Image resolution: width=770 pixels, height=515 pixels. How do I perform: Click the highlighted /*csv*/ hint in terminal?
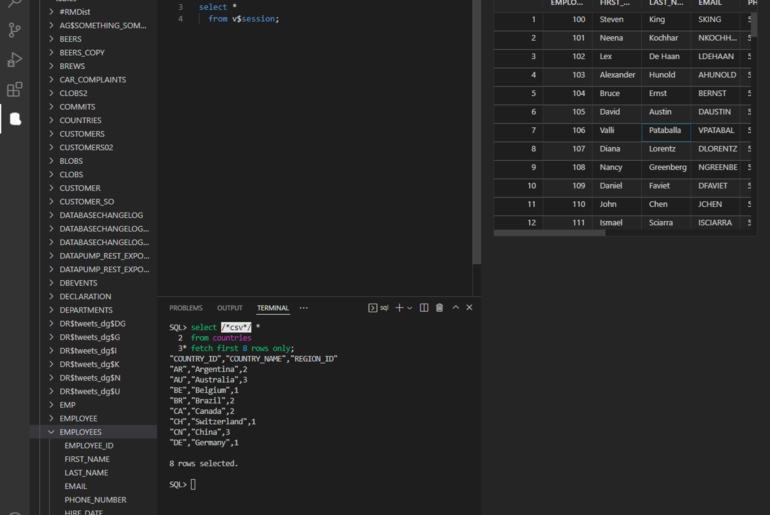pos(236,327)
